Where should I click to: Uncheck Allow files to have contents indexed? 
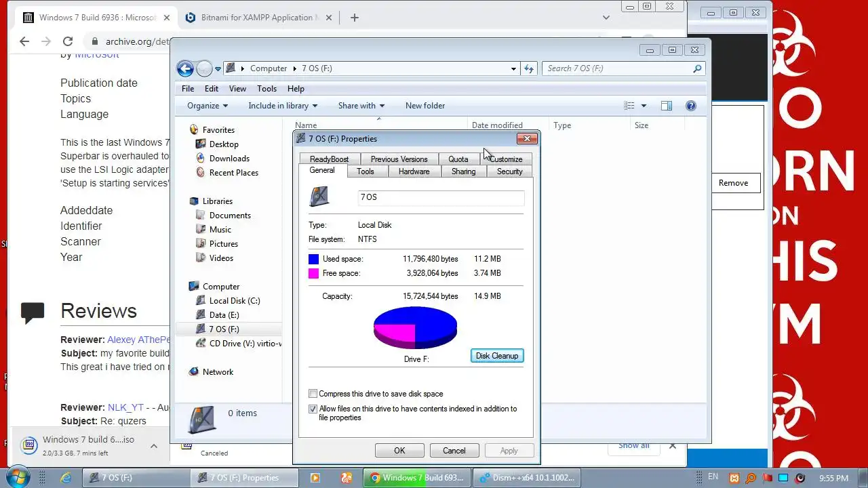point(313,409)
